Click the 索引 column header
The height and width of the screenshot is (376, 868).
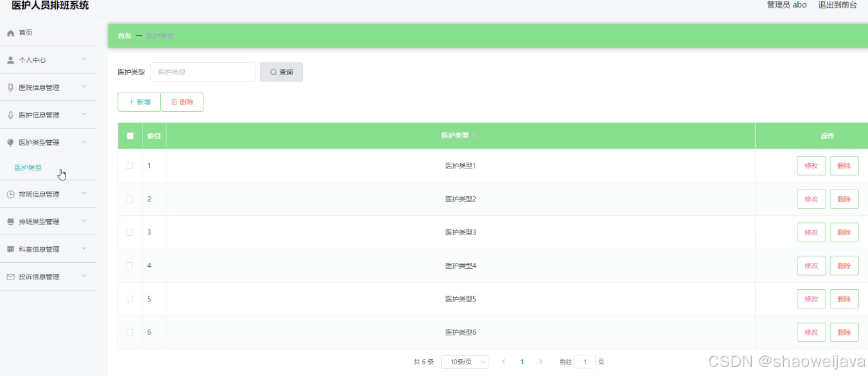[154, 136]
